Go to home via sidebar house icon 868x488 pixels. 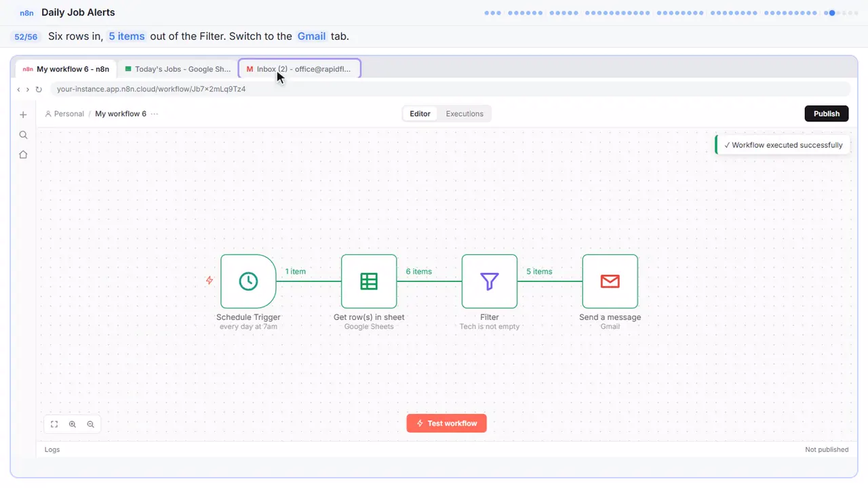coord(23,155)
